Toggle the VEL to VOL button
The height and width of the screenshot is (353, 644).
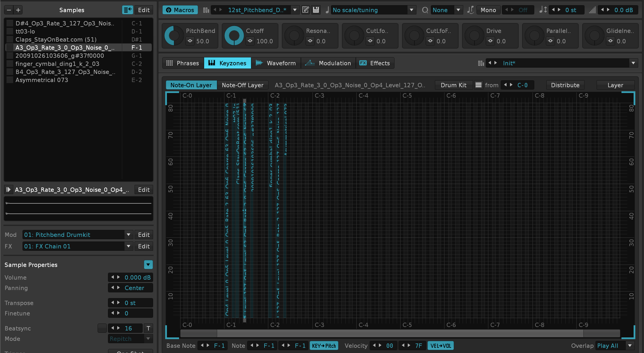click(x=440, y=345)
